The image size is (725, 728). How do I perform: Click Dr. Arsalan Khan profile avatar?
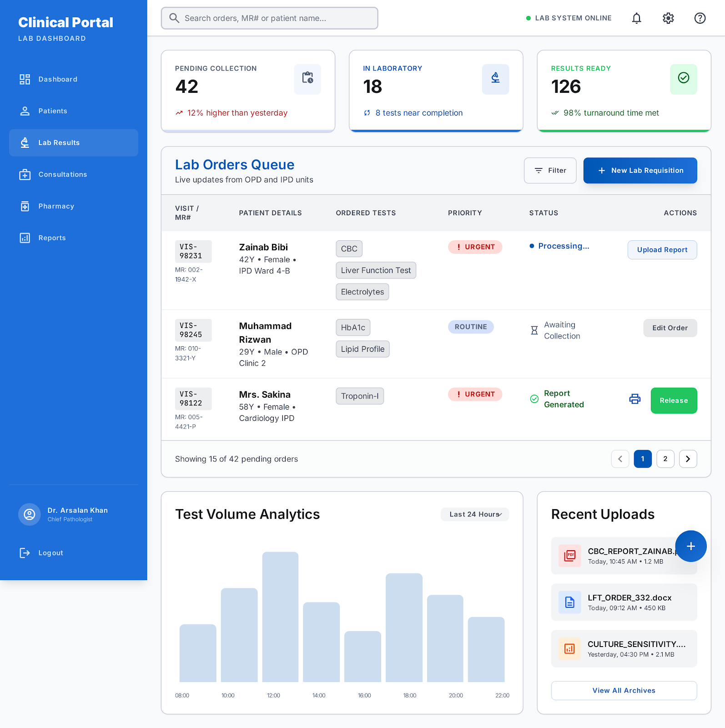coord(30,515)
